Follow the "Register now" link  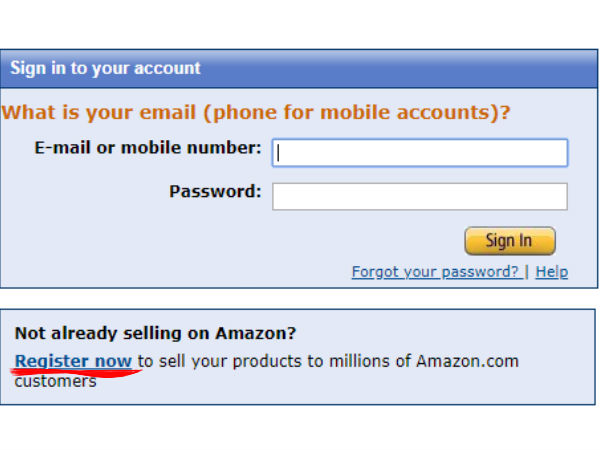pos(73,361)
